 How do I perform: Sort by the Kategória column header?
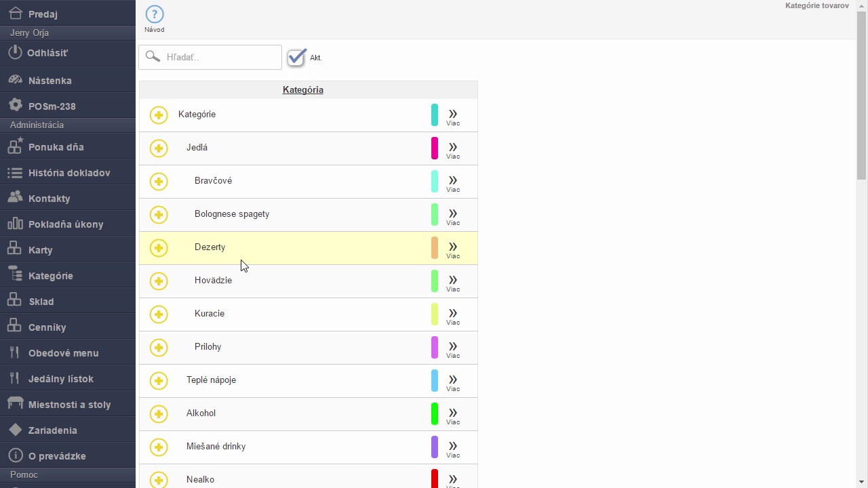[x=302, y=89]
